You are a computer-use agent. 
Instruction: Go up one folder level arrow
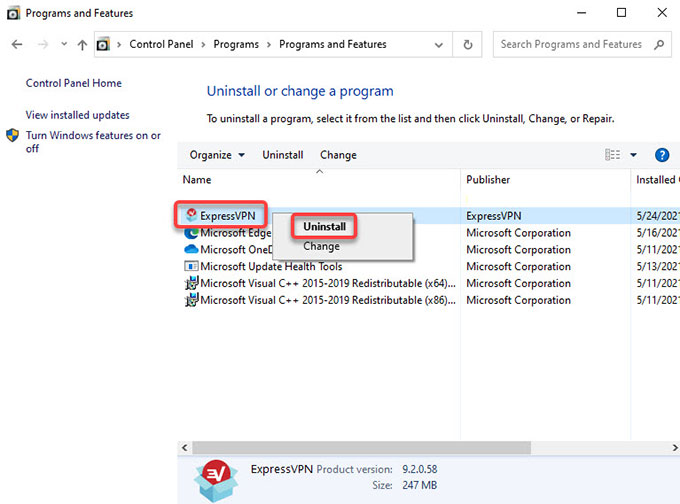tap(82, 44)
